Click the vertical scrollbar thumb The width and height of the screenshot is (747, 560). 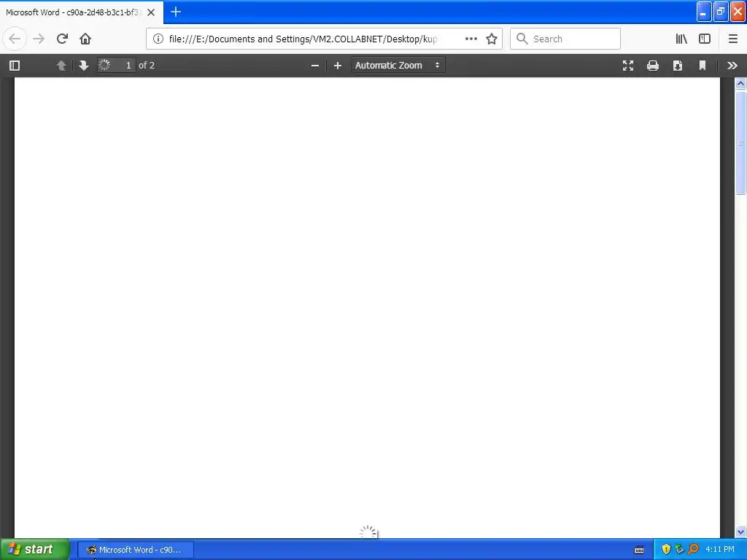[740, 143]
